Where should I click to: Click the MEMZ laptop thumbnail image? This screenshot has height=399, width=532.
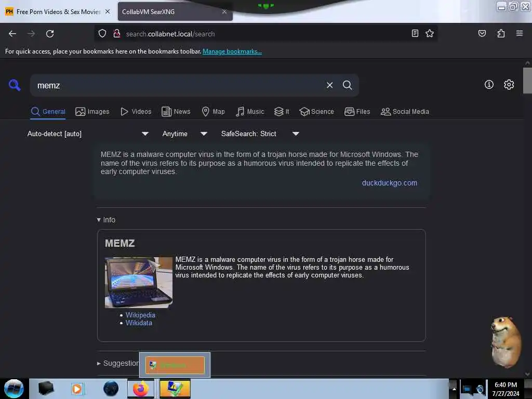click(x=138, y=282)
